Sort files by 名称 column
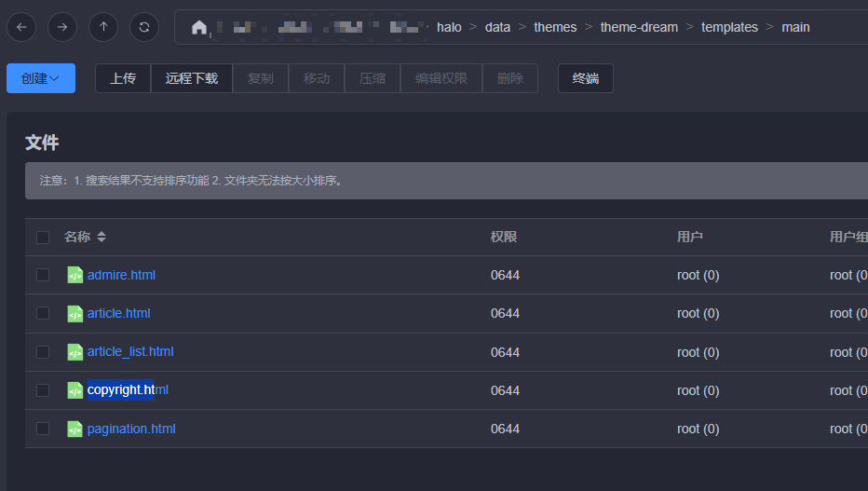Viewport: 868px width, 491px height. (x=102, y=237)
